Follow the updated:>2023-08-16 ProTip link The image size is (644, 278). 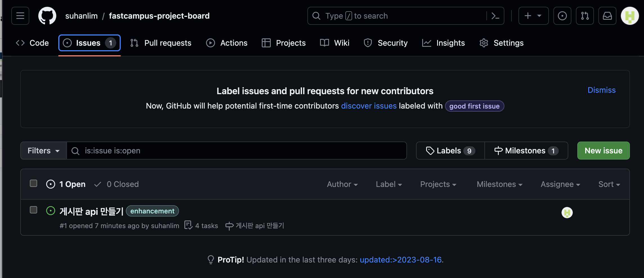pos(401,260)
